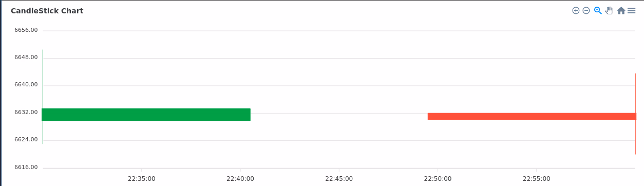This screenshot has height=186, width=644.
Task: Click the green candle's thin wick line
Action: click(x=43, y=77)
